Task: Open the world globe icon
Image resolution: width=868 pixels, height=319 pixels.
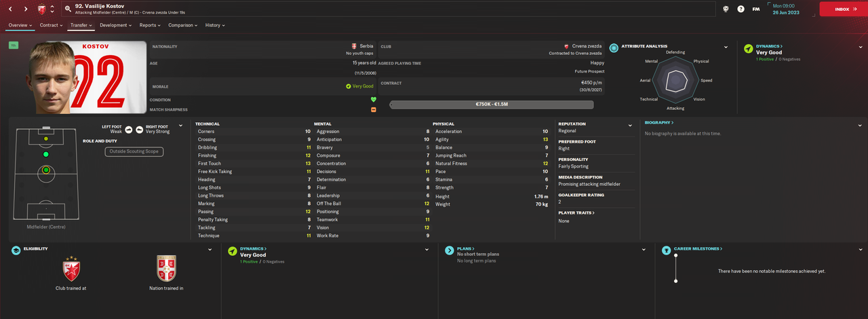Action: point(725,9)
